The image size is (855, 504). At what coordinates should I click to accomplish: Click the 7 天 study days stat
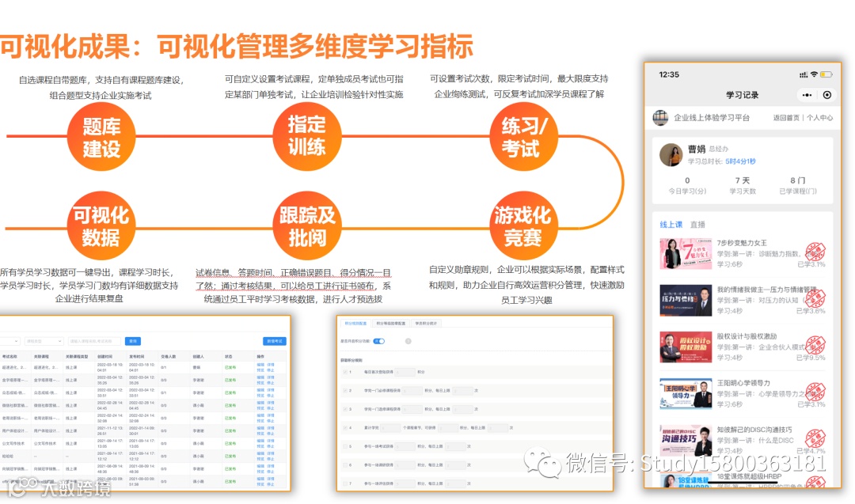(x=742, y=185)
